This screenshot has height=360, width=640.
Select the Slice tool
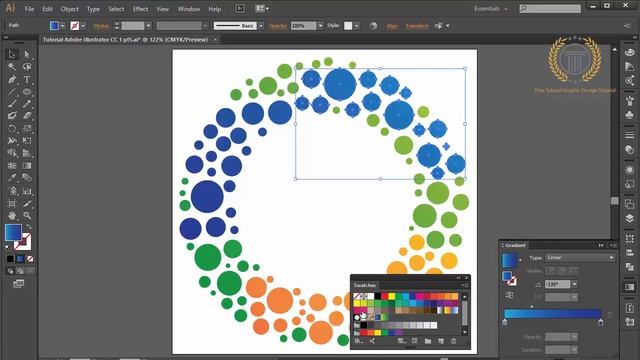click(x=27, y=203)
